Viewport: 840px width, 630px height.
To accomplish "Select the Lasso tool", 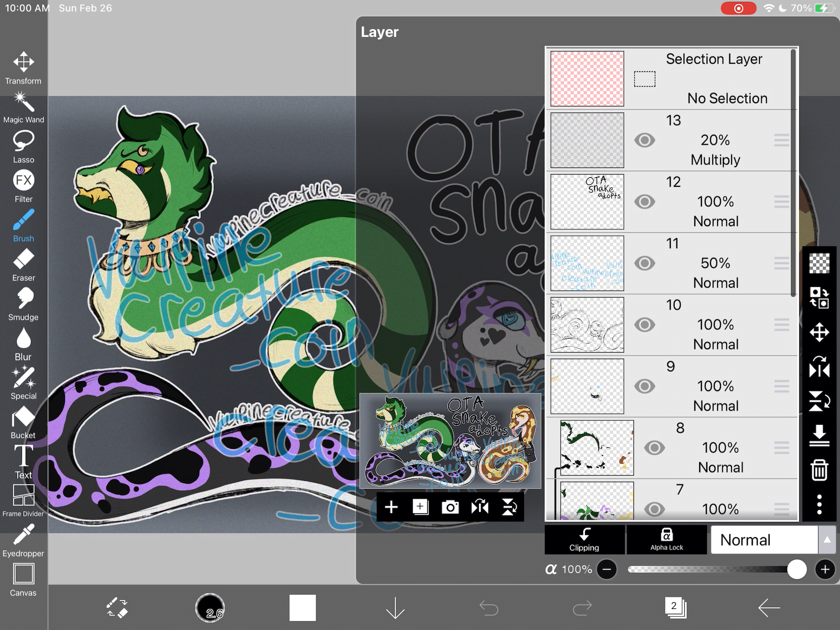I will pyautogui.click(x=24, y=147).
